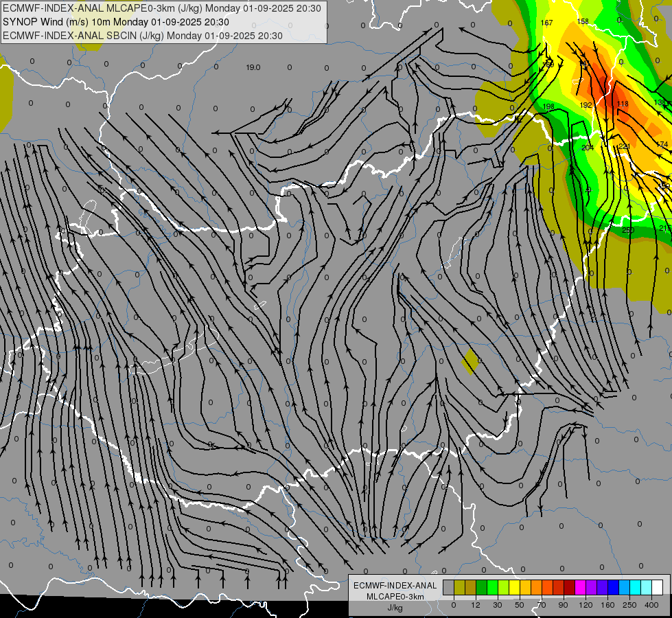Pick the indigo swatch left of 160
Image resolution: width=672 pixels, height=618 pixels.
(602, 587)
